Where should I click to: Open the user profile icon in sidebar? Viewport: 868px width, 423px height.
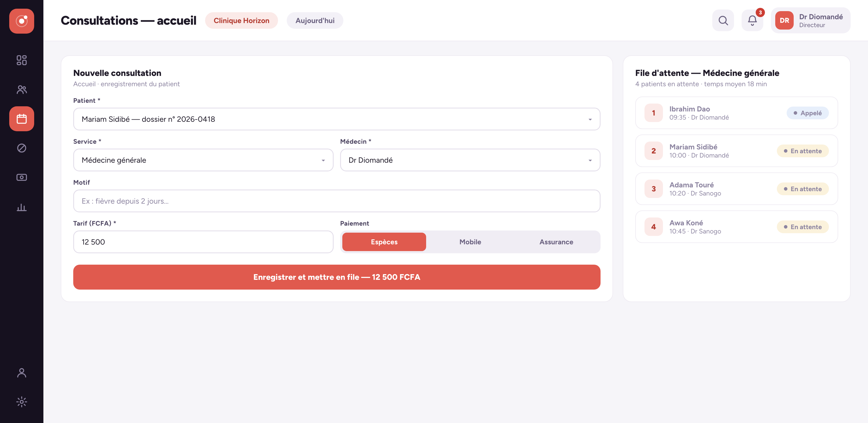coord(22,373)
